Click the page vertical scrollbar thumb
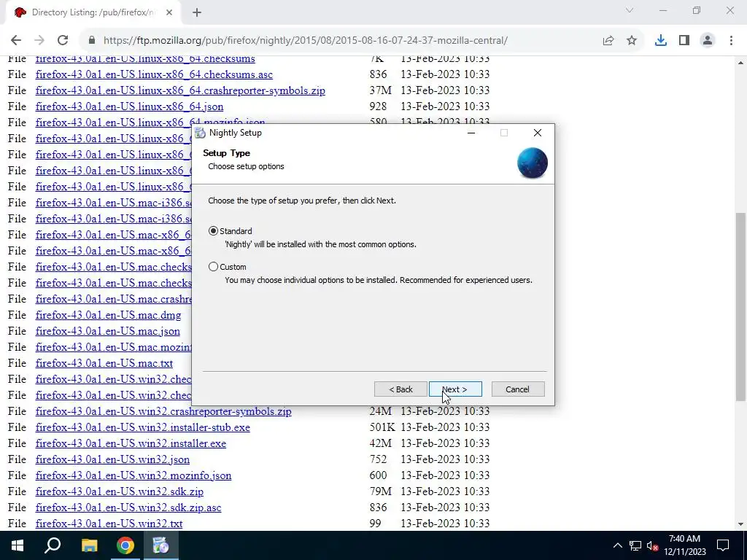The height and width of the screenshot is (560, 747). click(741, 306)
